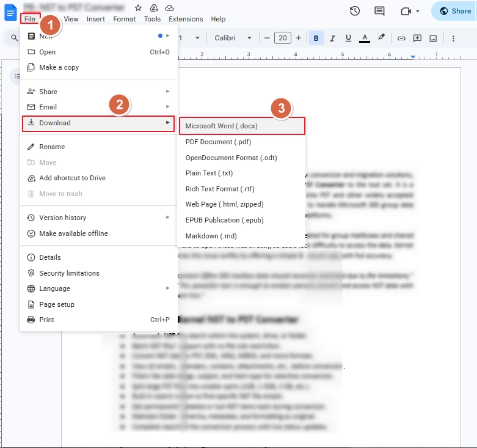Screen dimensions: 477x448
Task: Expand the New submenu
Action: click(x=99, y=36)
